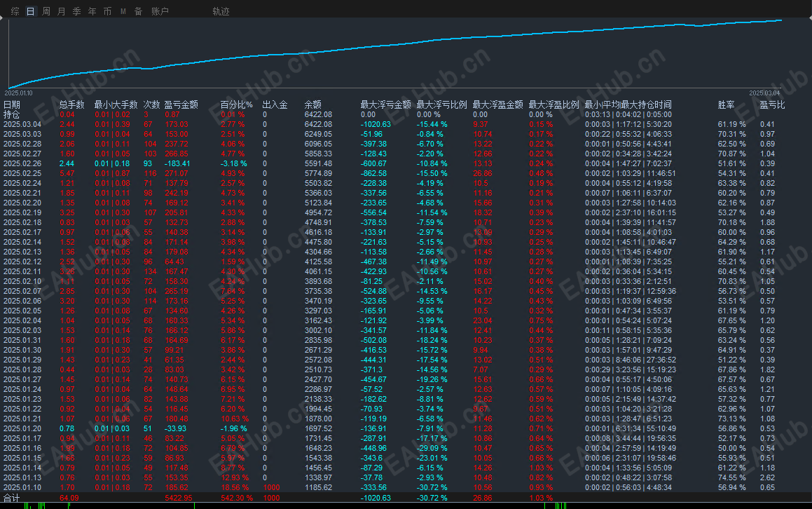Click the 最大浮亏金额 column header
812x509 pixels.
[x=386, y=104]
